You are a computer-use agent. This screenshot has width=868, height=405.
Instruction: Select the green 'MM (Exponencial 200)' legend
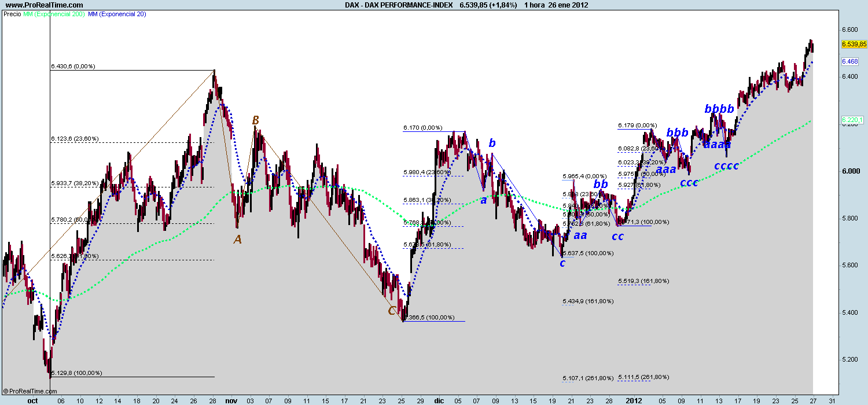pos(53,13)
